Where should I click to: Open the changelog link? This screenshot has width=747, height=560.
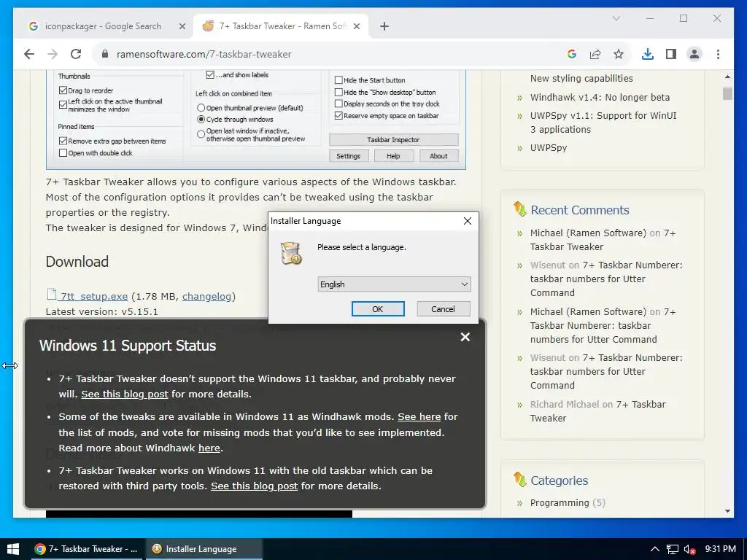coord(206,296)
